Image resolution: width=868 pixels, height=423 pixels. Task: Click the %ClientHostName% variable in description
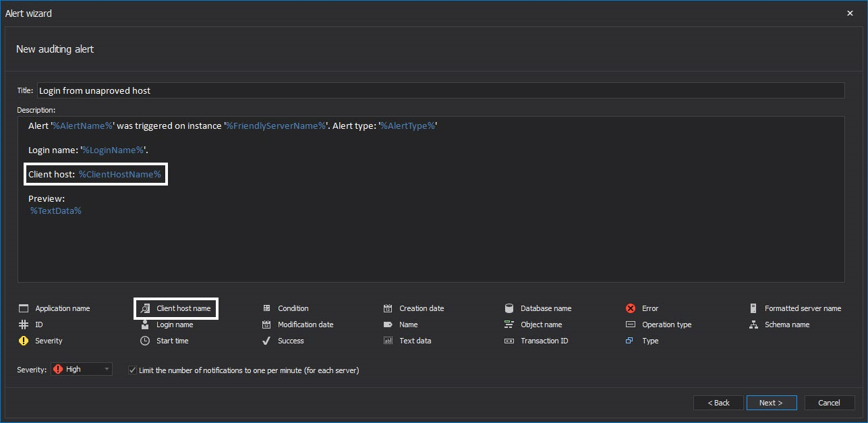(120, 175)
